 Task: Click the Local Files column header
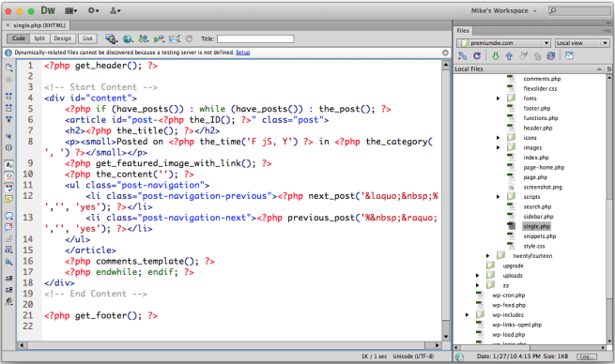point(530,69)
